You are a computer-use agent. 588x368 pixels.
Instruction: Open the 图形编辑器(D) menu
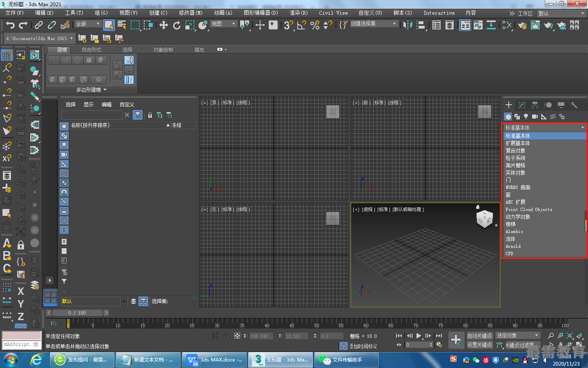261,13
